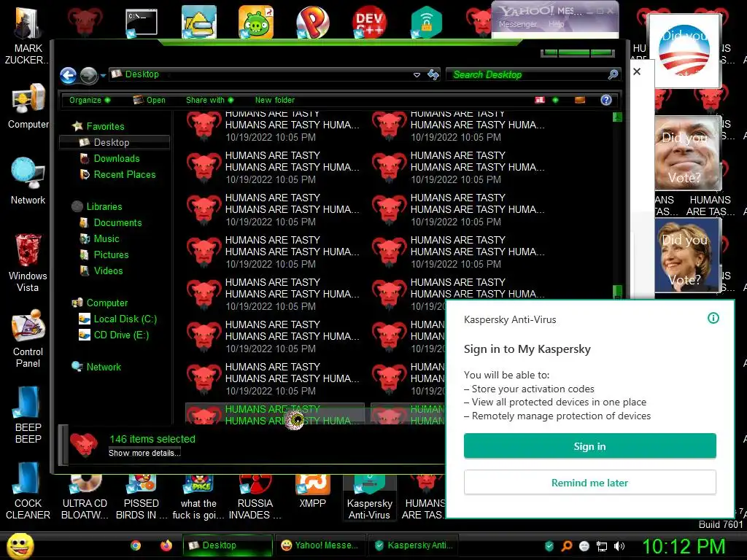The width and height of the screenshot is (747, 560).
Task: Select Control Panel desktop icon
Action: (28, 339)
